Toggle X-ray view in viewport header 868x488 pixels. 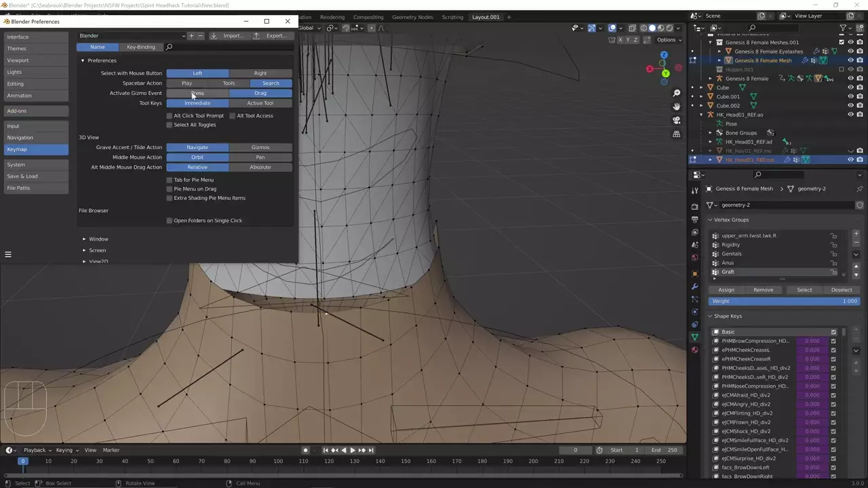[632, 28]
